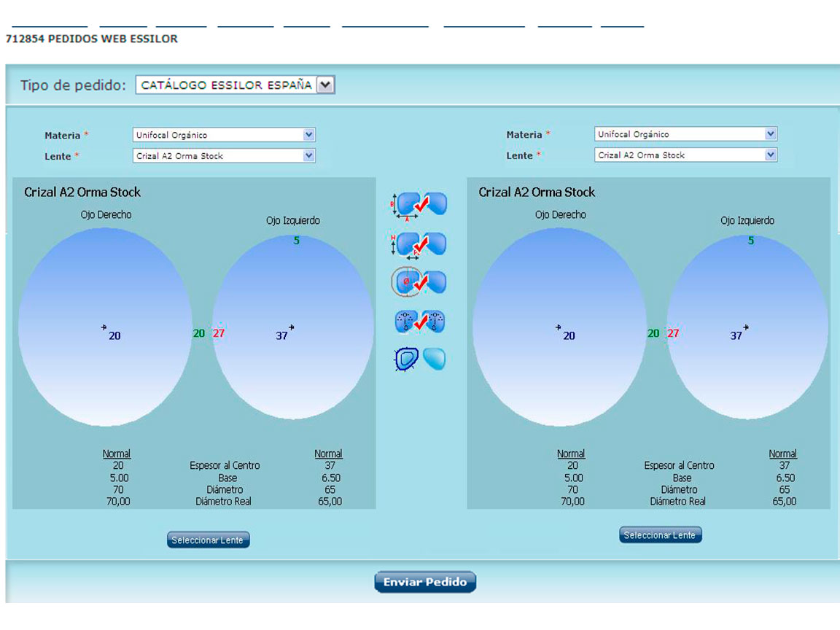Viewport: 840px width, 630px height.
Task: Open the right Lente dropdown
Action: point(685,155)
